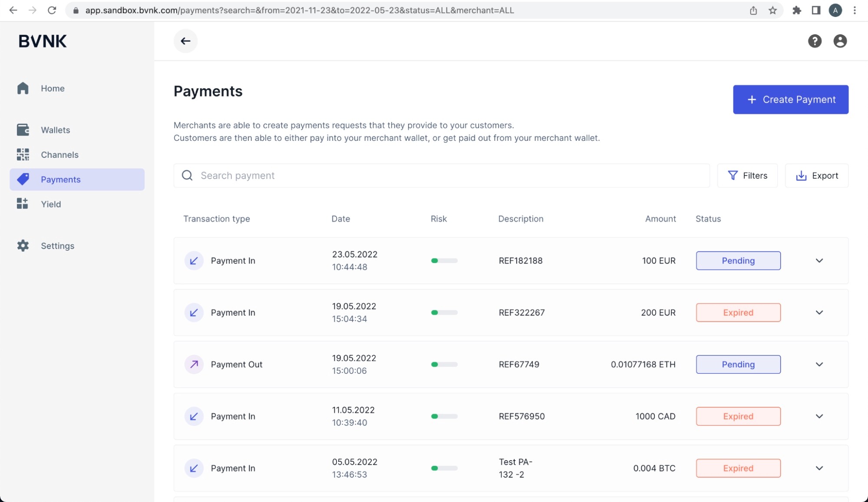
Task: Export the payments list
Action: point(816,176)
